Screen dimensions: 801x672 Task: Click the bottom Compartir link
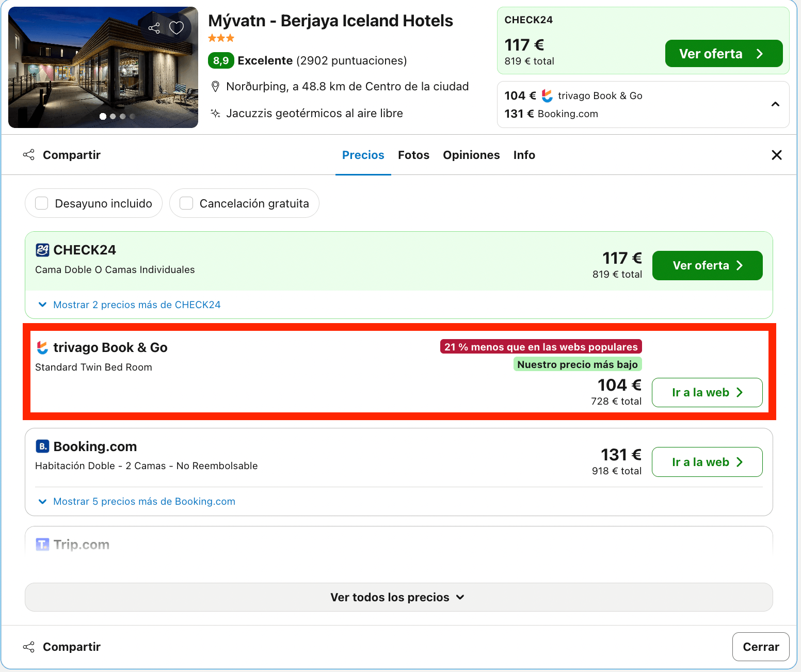pyautogui.click(x=71, y=647)
